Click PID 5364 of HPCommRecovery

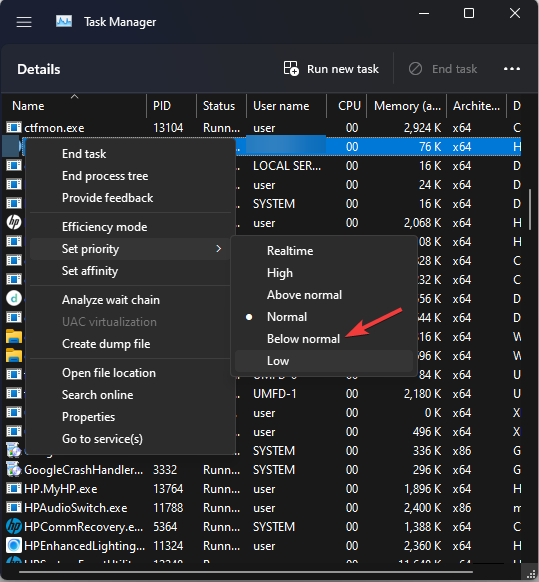click(x=165, y=527)
